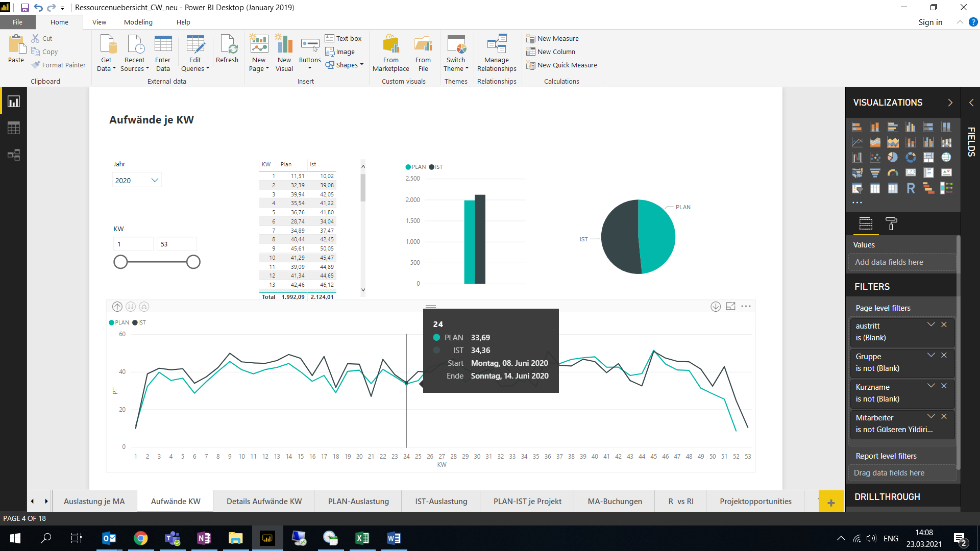Viewport: 980px width, 551px height.
Task: Switch to Data view in sidebar
Action: [14, 128]
